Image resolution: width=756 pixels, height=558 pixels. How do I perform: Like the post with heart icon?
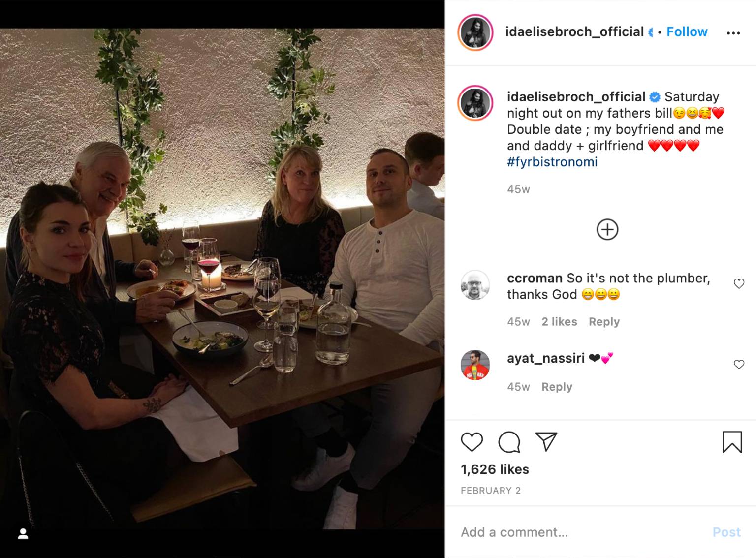coord(472,442)
